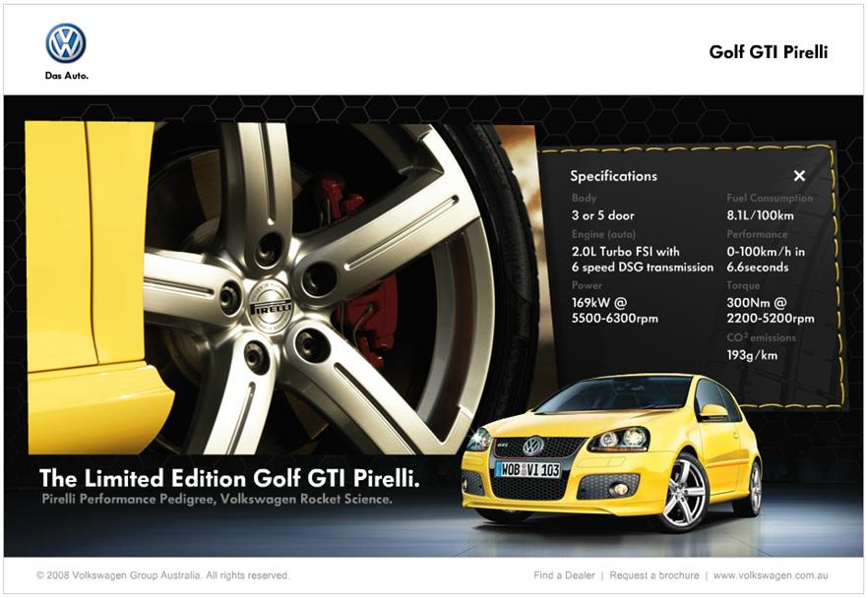This screenshot has width=868, height=598.
Task: Click the Pirelli logo on the wheel hub
Action: [x=271, y=306]
